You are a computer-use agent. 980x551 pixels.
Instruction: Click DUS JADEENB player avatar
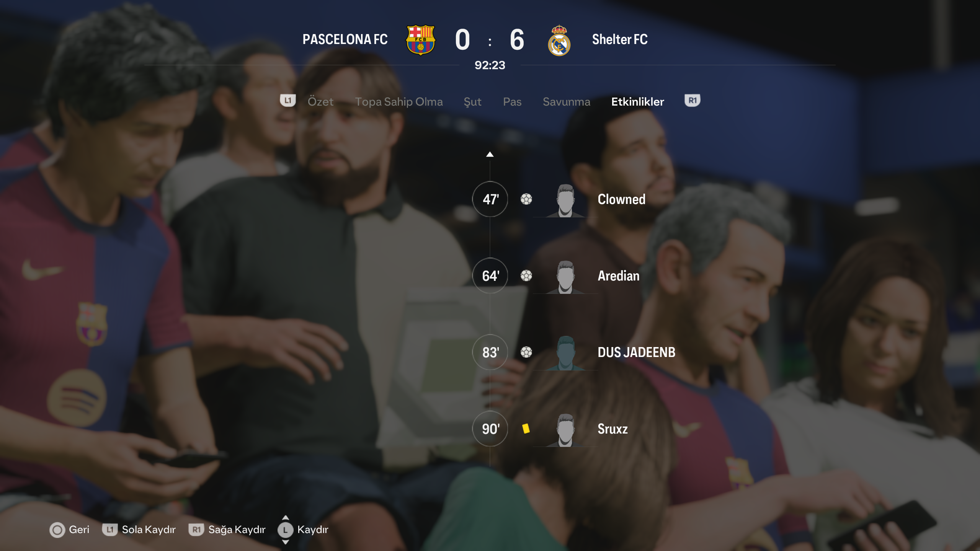[565, 353]
